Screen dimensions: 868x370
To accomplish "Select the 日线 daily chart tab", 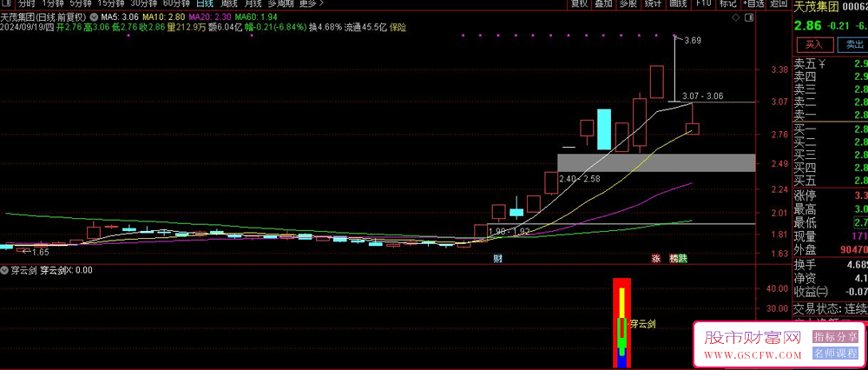I will pos(205,3).
